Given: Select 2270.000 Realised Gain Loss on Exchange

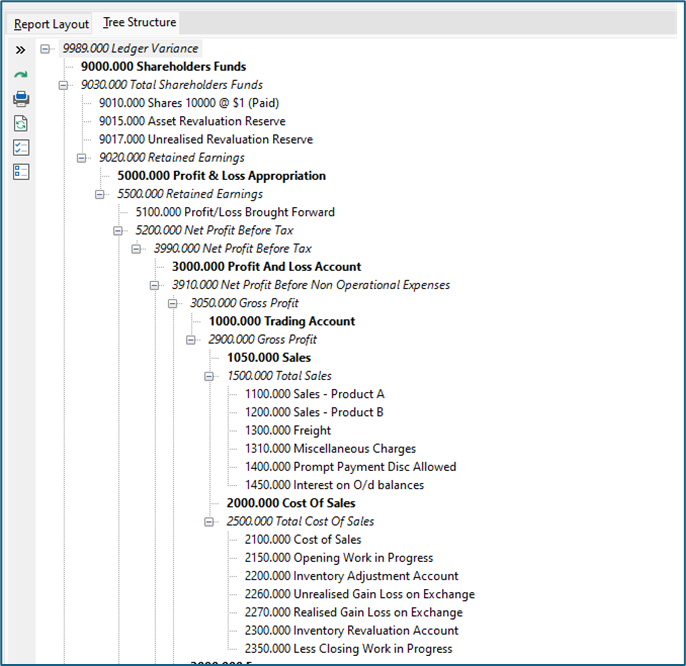Looking at the screenshot, I should 354,613.
